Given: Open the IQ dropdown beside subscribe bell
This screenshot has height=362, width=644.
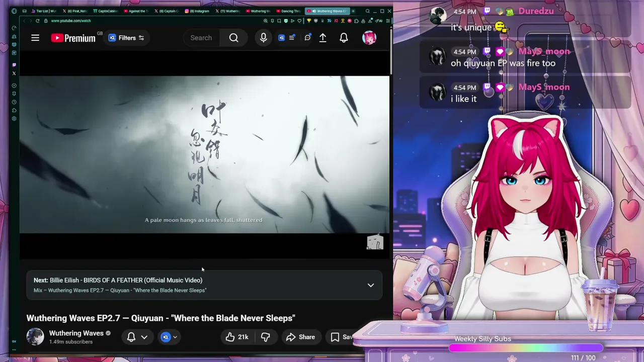Looking at the screenshot, I should pos(169,337).
